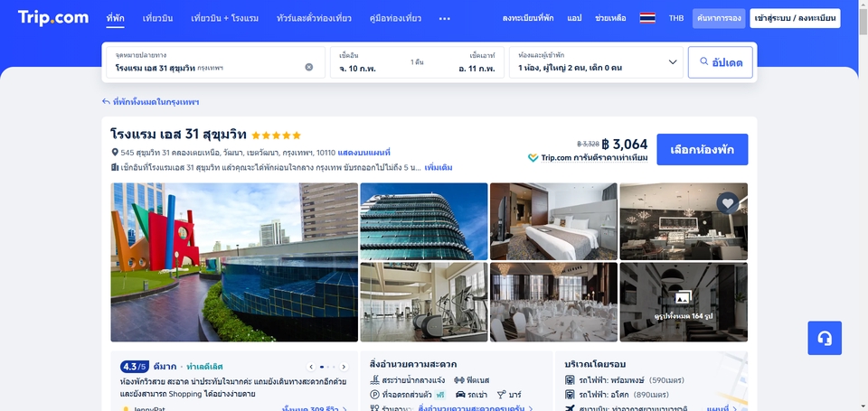Open the blue glass building photo

[424, 221]
